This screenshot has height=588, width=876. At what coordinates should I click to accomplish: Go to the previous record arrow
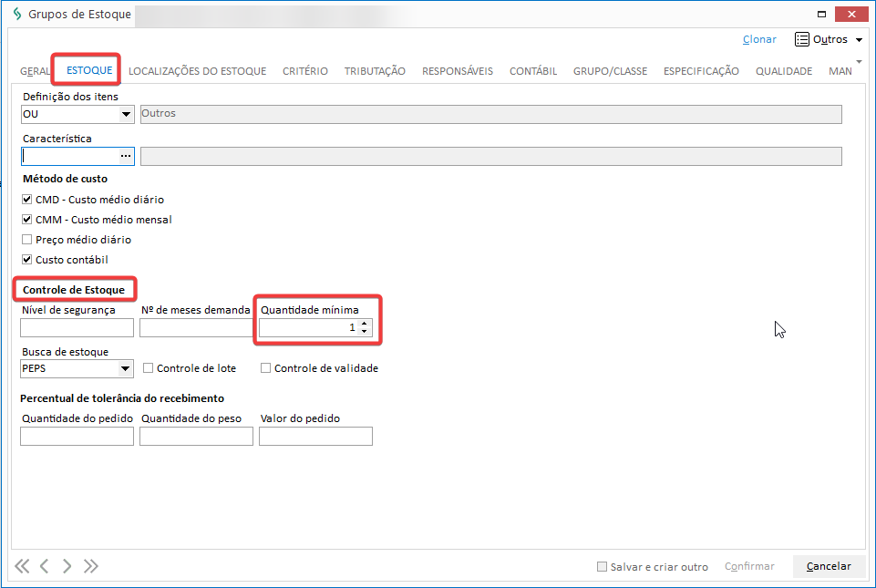[x=44, y=566]
